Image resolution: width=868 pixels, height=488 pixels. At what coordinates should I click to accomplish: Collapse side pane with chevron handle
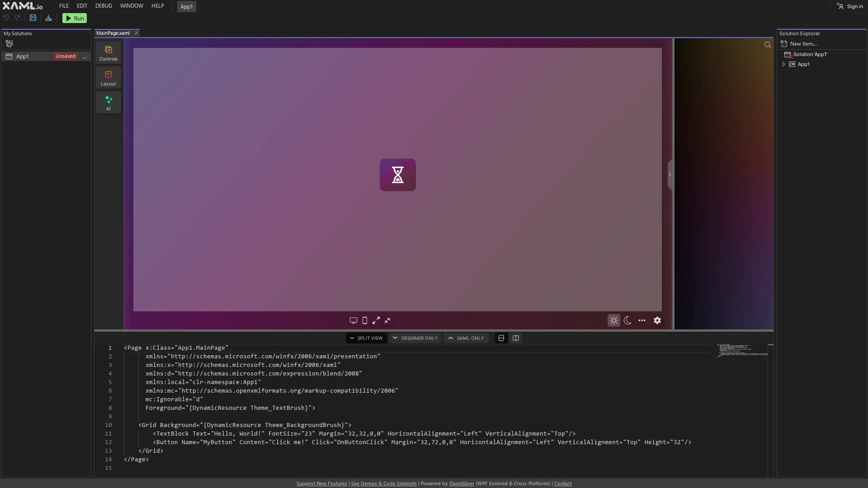[x=670, y=175]
